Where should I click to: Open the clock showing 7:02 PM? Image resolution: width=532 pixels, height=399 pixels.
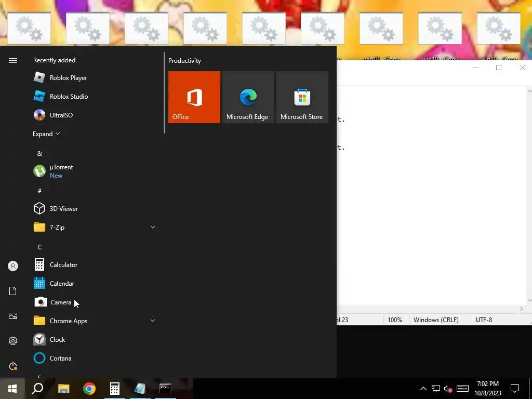click(x=488, y=389)
